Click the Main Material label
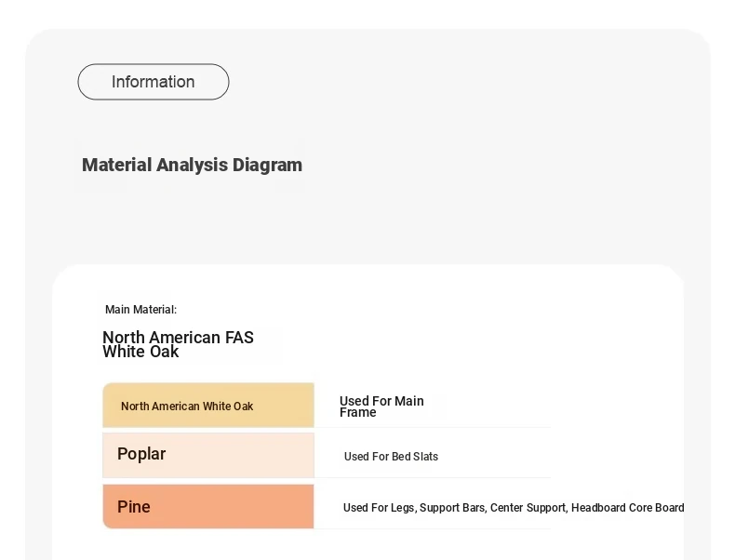735x560 pixels. tap(140, 310)
